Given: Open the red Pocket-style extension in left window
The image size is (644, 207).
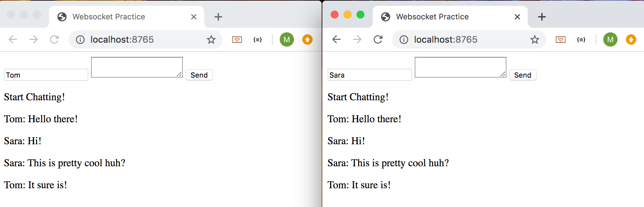Looking at the screenshot, I should (x=237, y=39).
